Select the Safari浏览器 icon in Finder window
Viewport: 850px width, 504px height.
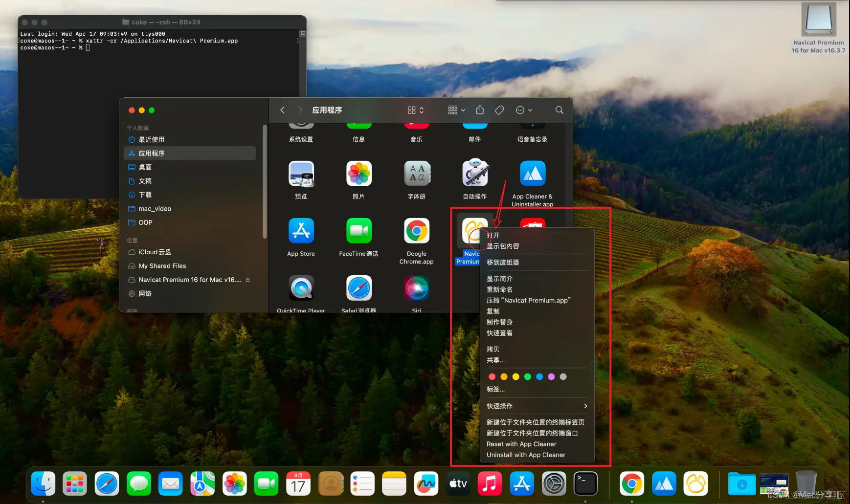[x=359, y=288]
